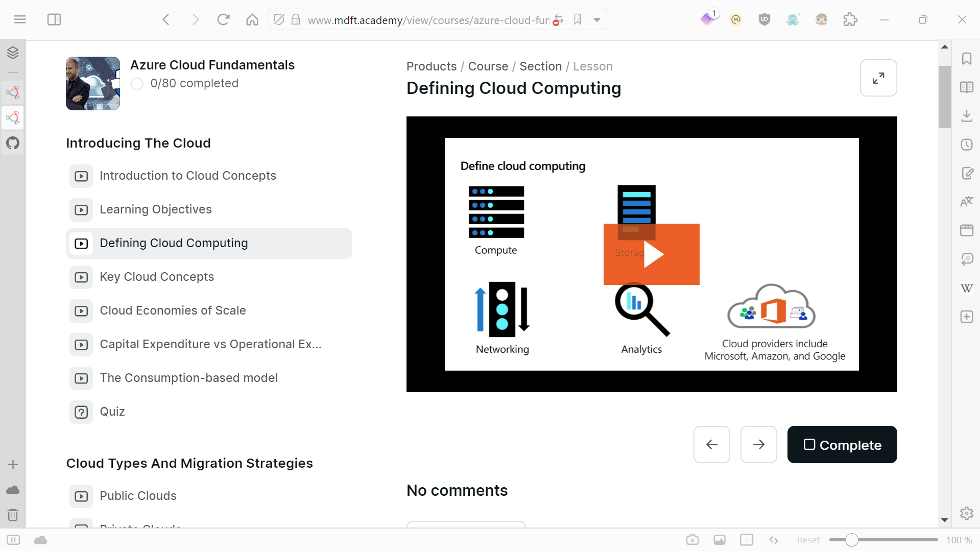Open the Downloads panel on the right sidebar
The image size is (980, 551).
(967, 116)
